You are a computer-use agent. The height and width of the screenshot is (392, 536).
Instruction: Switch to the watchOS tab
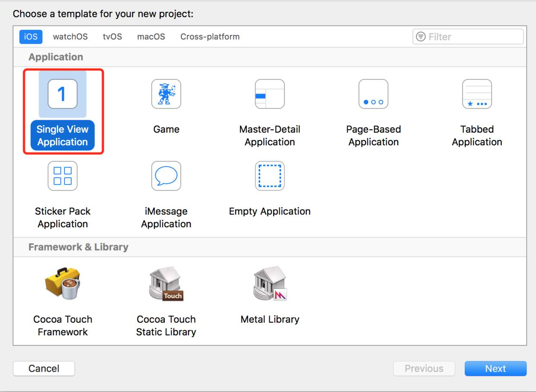(x=70, y=37)
